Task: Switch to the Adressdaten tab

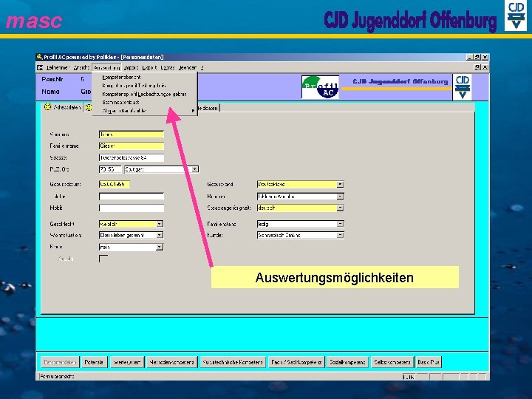Action: pos(64,107)
